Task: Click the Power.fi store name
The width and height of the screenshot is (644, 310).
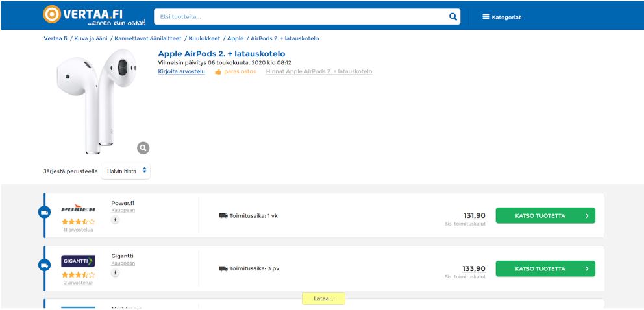Action: (x=123, y=203)
